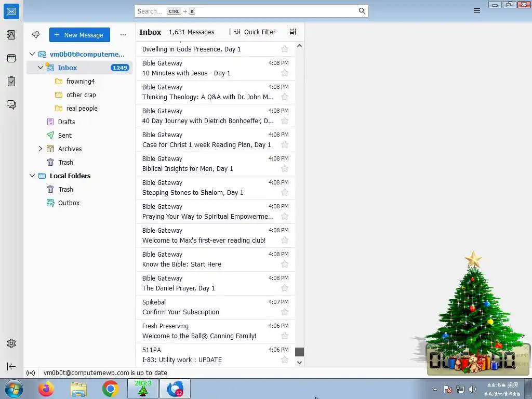This screenshot has height=399, width=532.
Task: Click Action Center flag tray icon
Action: click(x=448, y=389)
